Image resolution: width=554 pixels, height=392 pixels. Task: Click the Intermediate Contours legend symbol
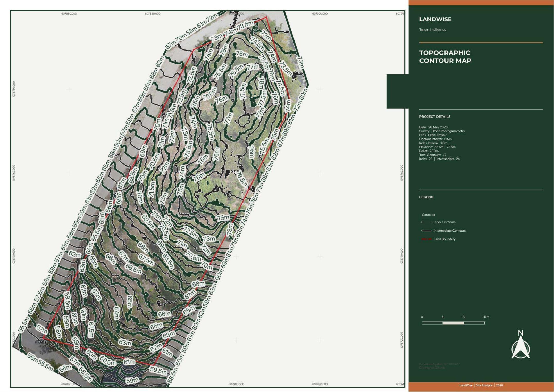tap(426, 231)
